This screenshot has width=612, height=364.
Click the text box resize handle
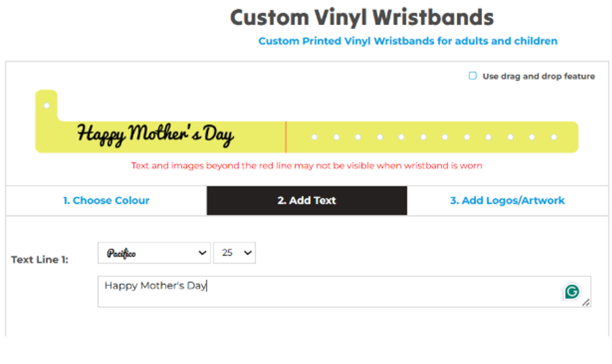point(586,302)
